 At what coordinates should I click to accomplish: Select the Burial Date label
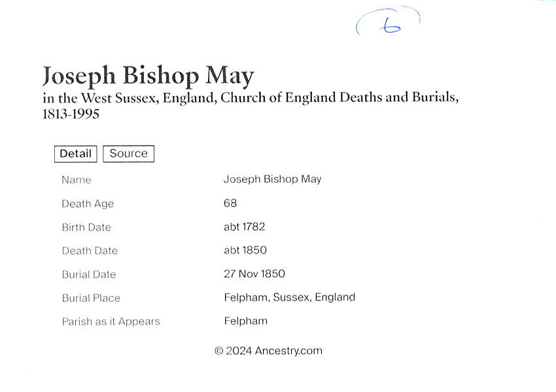pos(89,274)
